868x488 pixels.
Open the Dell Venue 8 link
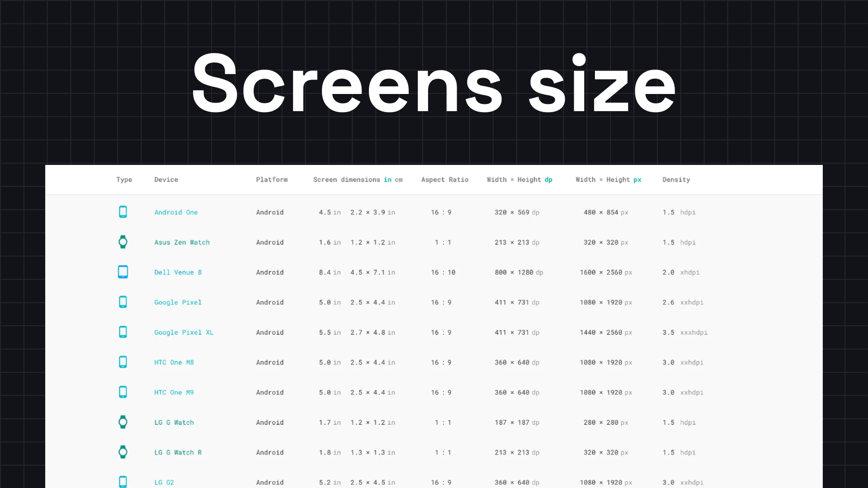pos(178,272)
